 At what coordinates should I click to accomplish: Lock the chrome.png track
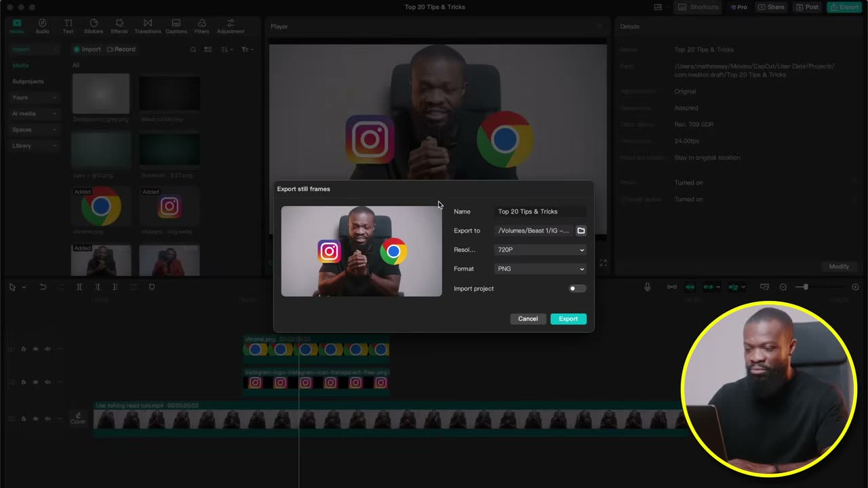pyautogui.click(x=24, y=349)
